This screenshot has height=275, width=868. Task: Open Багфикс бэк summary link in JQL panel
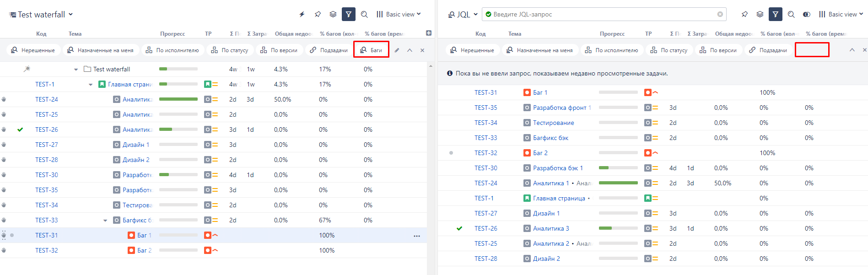pos(551,138)
